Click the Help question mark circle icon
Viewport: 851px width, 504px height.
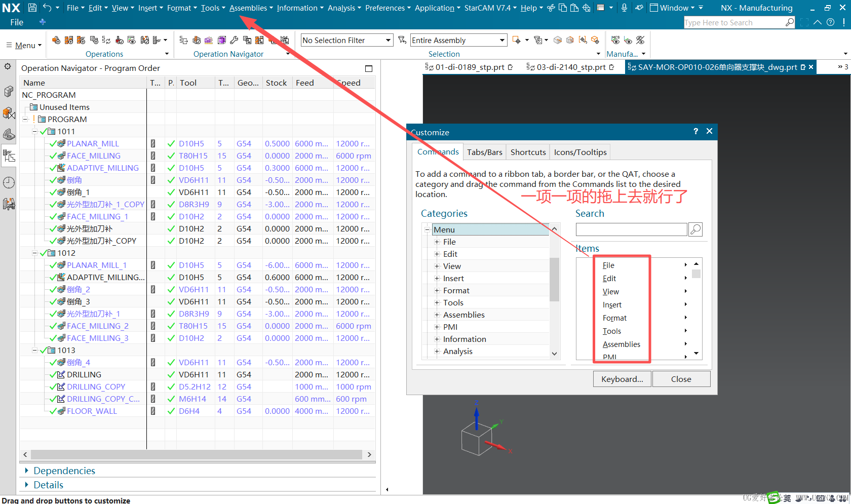coord(830,22)
